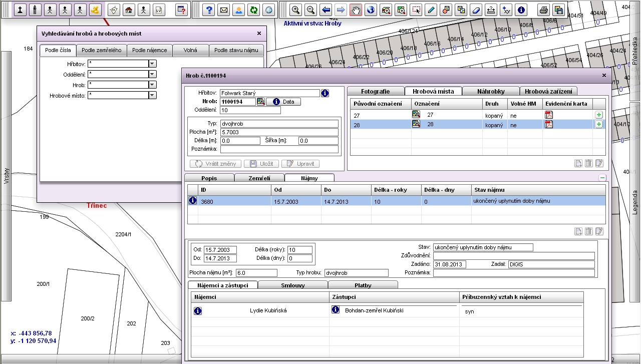The image size is (641, 364).
Task: Go to next map view arrow
Action: (341, 10)
